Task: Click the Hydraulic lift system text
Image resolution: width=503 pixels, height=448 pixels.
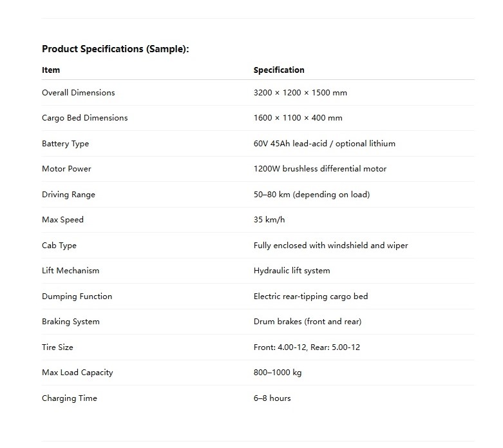Action: (x=292, y=271)
